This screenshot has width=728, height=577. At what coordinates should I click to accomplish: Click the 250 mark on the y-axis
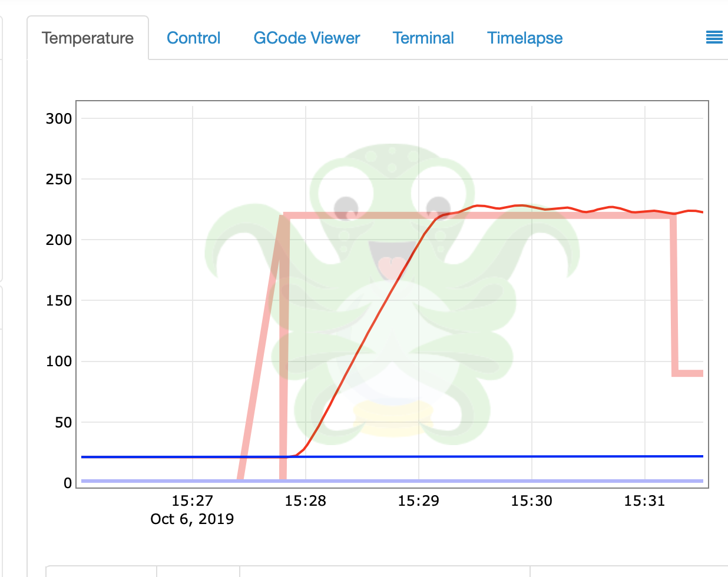tap(59, 180)
